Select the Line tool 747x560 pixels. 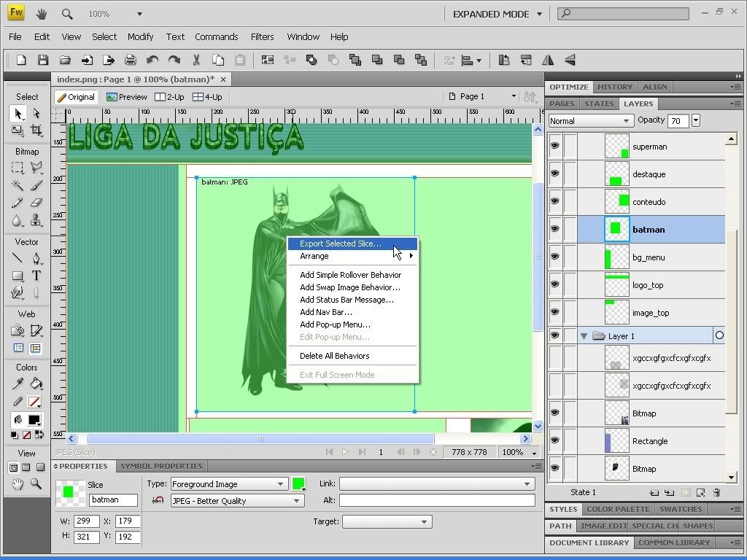[x=18, y=258]
